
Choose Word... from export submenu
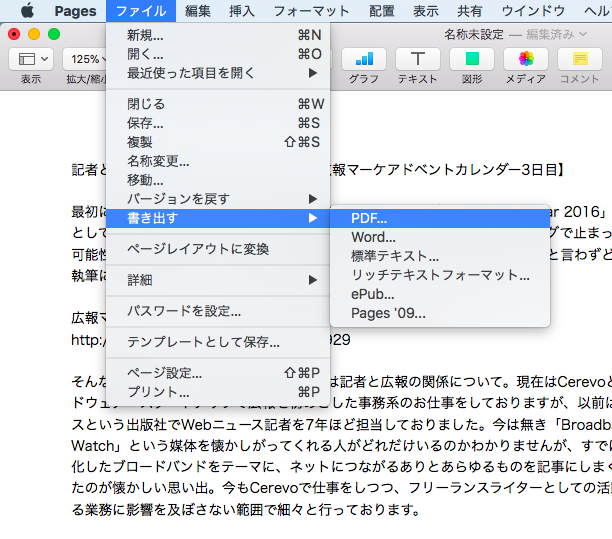coord(374,237)
